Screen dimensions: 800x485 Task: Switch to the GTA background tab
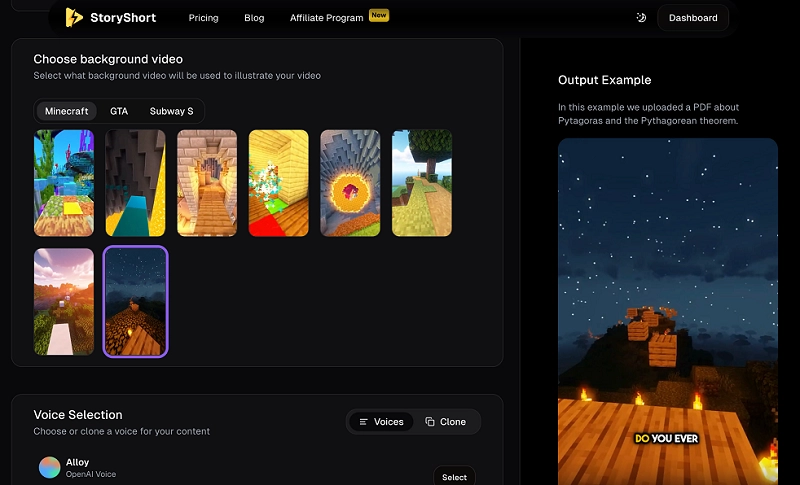(119, 111)
